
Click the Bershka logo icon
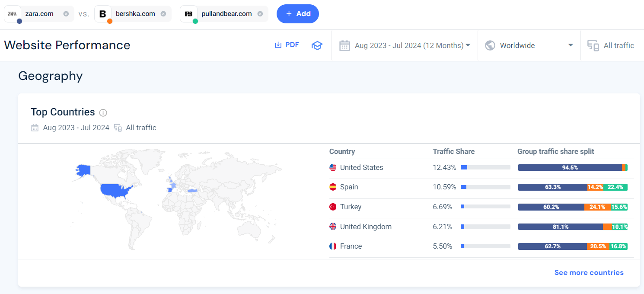tap(103, 14)
